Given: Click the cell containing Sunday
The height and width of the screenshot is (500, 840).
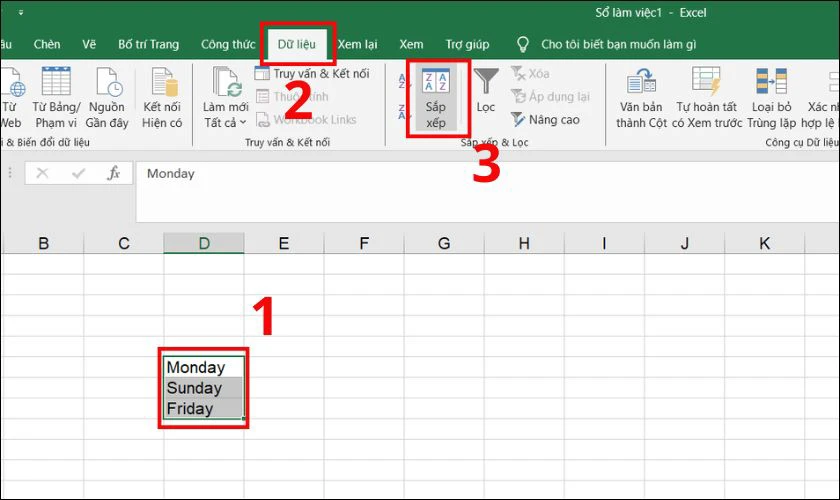Looking at the screenshot, I should tap(204, 387).
